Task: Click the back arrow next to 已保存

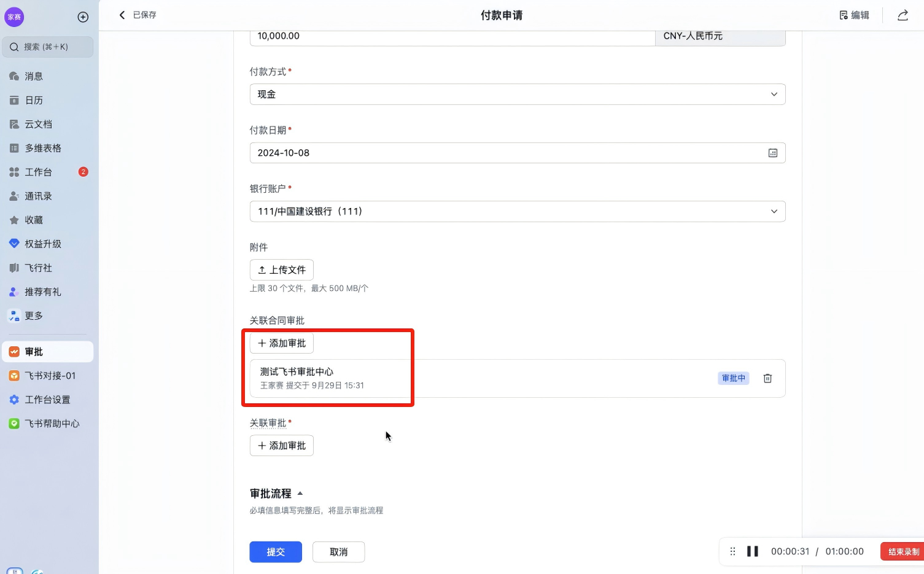Action: pyautogui.click(x=122, y=15)
